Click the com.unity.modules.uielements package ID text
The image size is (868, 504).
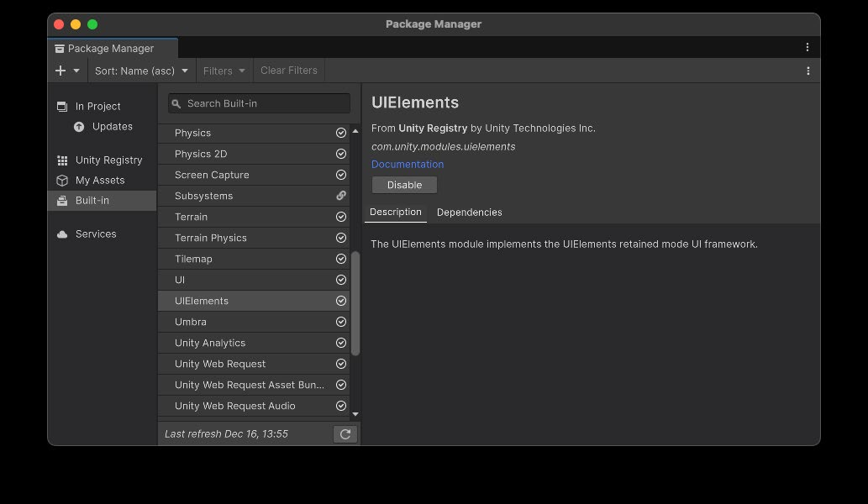pos(444,147)
